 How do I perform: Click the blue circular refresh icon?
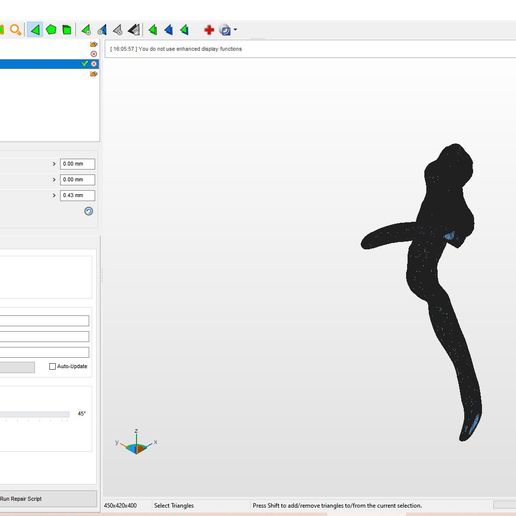point(89,211)
